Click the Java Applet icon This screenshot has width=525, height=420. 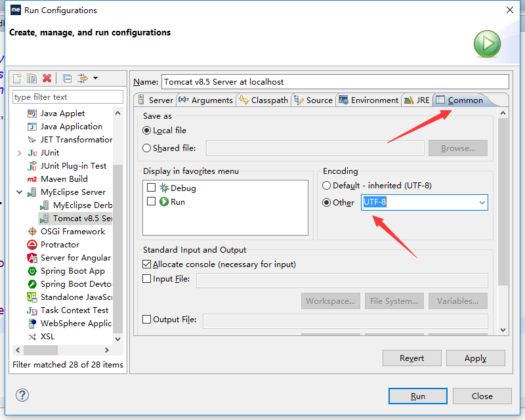click(32, 114)
